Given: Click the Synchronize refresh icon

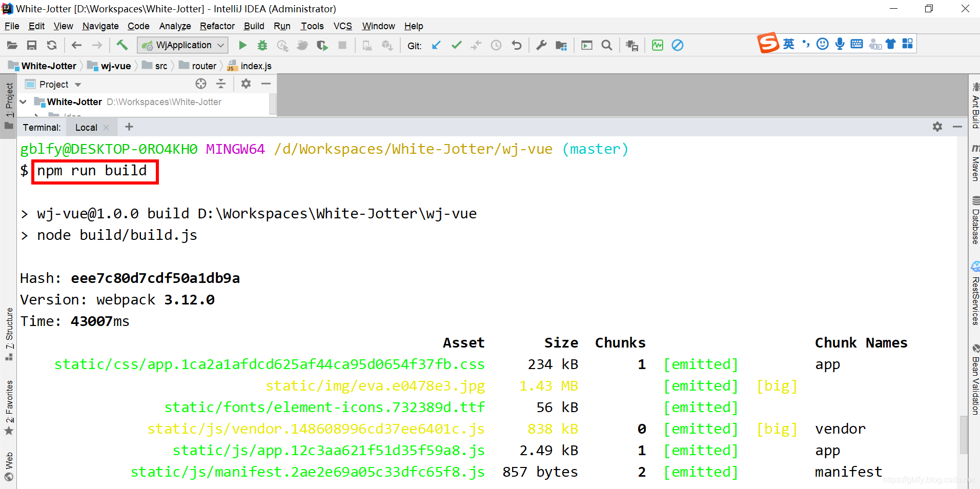Looking at the screenshot, I should click(x=52, y=45).
